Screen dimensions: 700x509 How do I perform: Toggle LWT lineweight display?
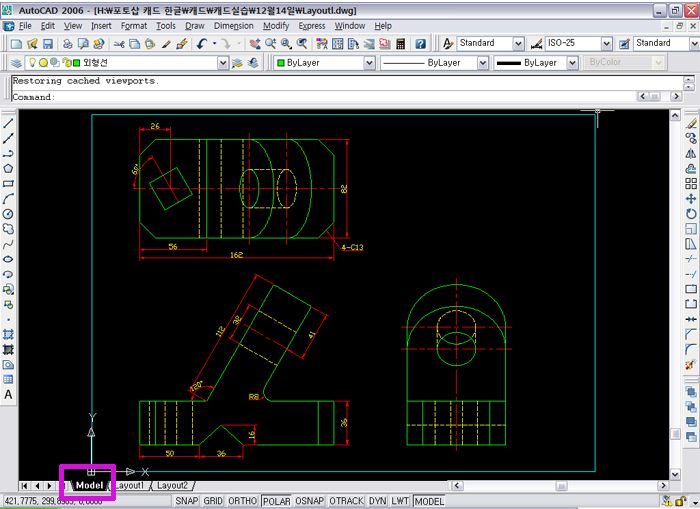coord(400,501)
